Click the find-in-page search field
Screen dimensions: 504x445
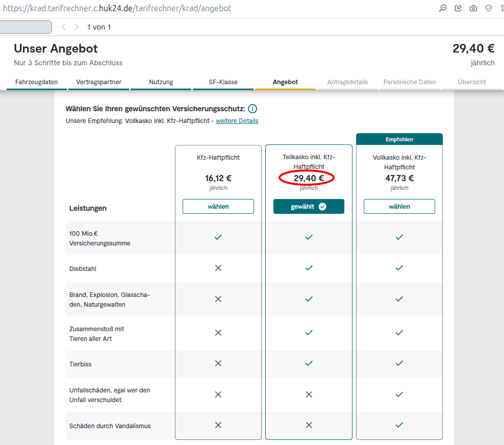tap(26, 27)
